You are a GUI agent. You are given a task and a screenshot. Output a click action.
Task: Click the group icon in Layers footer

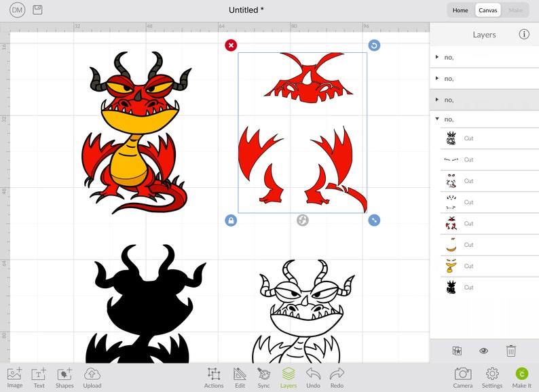click(457, 351)
